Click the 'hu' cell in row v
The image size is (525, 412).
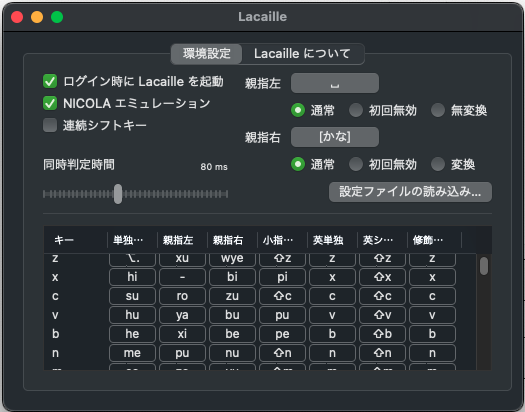[132, 315]
